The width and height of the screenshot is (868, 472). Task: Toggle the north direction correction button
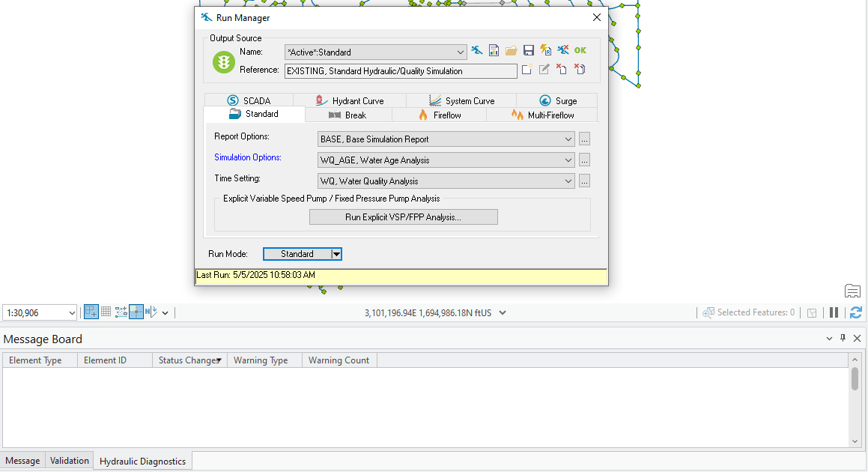[151, 312]
